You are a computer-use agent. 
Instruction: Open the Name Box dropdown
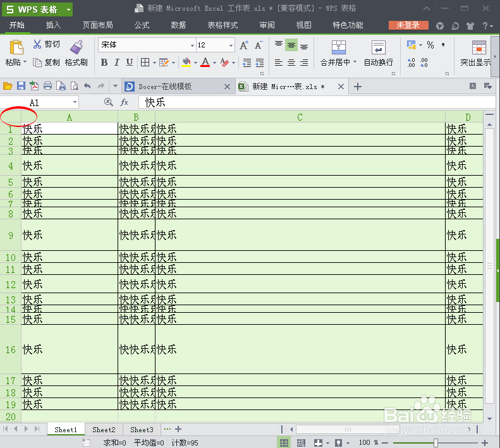(75, 102)
